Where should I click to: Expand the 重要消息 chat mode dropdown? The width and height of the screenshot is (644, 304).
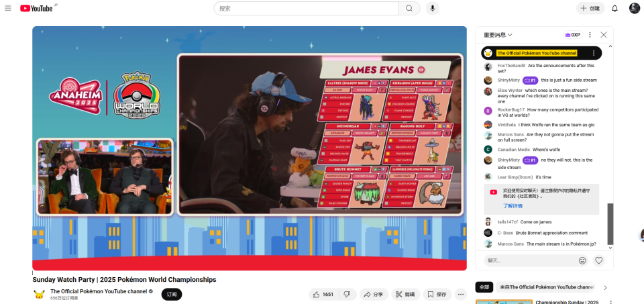(x=498, y=35)
